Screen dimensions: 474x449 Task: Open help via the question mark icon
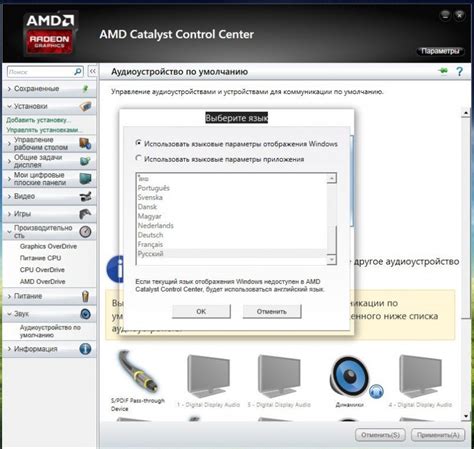point(460,71)
